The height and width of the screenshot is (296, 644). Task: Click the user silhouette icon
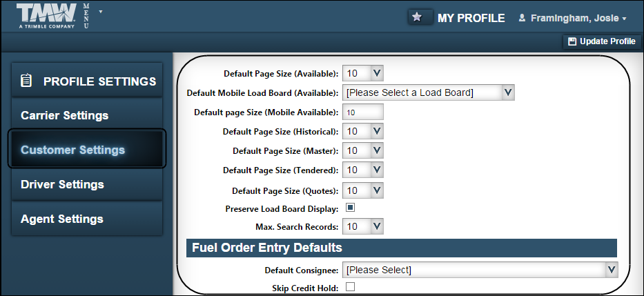pyautogui.click(x=522, y=18)
